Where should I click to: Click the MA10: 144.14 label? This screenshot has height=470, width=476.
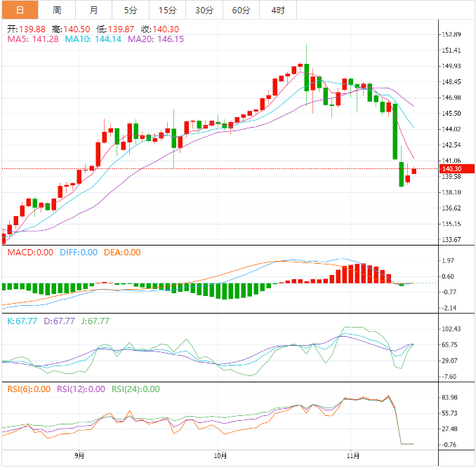point(93,39)
